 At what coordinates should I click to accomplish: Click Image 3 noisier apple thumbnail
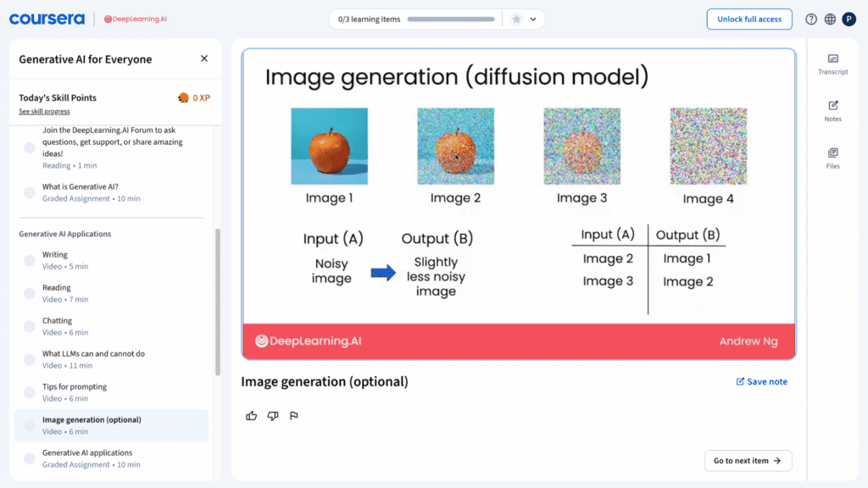pyautogui.click(x=581, y=146)
